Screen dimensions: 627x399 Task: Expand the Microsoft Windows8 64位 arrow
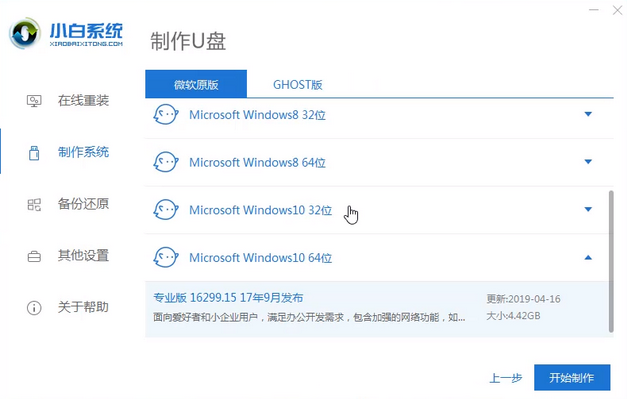[588, 162]
